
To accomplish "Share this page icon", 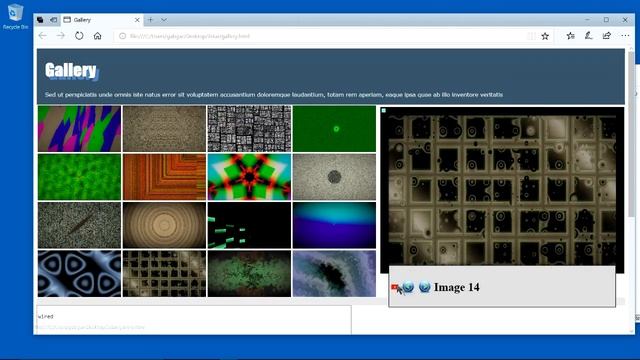I will tap(607, 36).
